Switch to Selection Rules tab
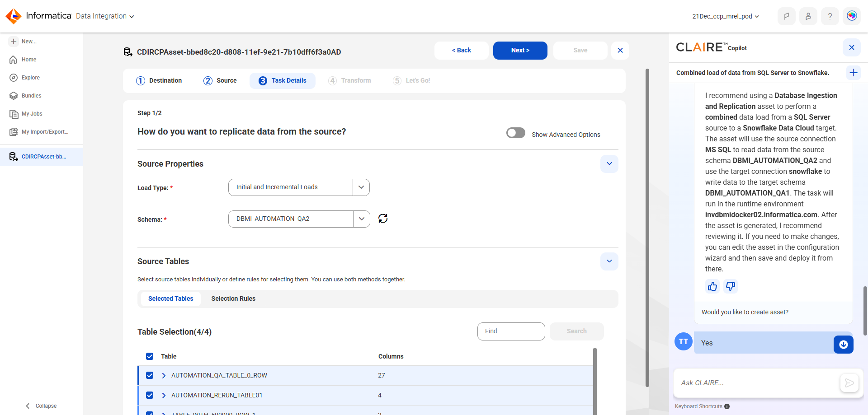 (x=233, y=299)
